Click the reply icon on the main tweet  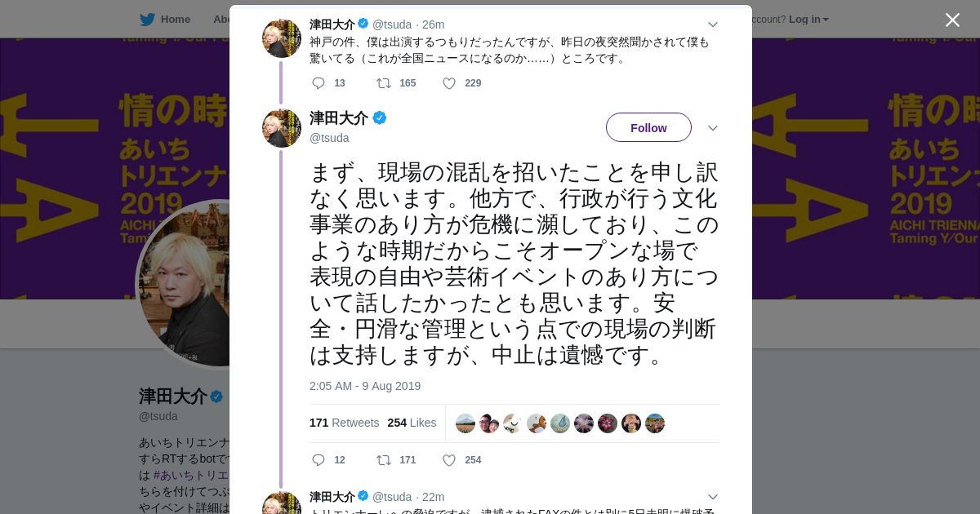tap(318, 460)
